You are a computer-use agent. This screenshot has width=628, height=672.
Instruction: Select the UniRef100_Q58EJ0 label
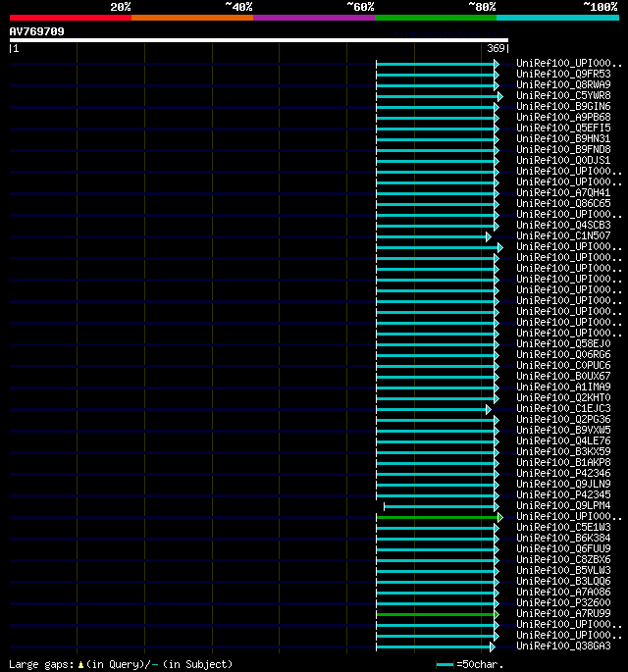[x=563, y=343]
